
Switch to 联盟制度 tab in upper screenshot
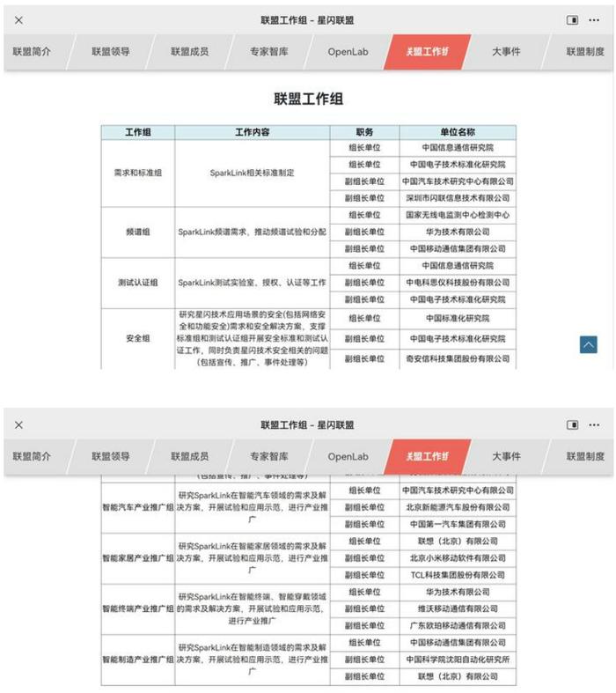pos(585,52)
